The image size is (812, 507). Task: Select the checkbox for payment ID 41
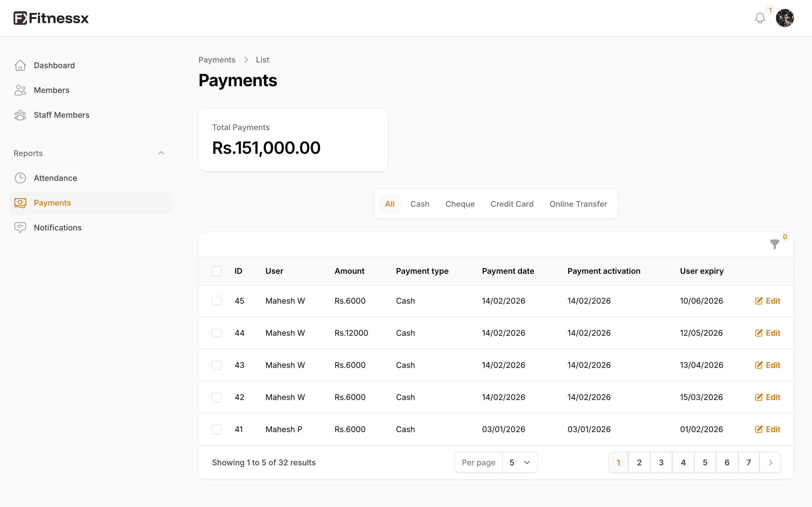point(217,429)
